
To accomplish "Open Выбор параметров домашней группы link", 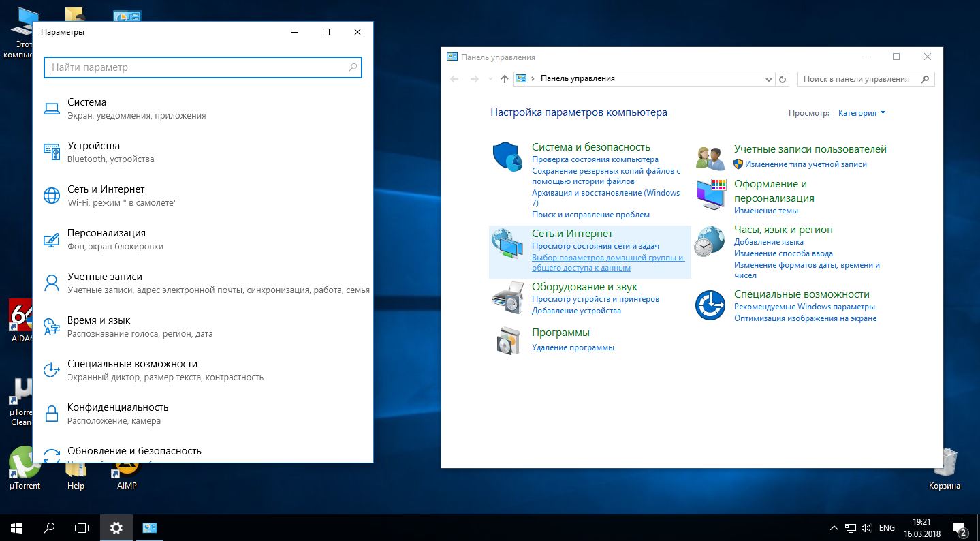I will click(x=608, y=263).
